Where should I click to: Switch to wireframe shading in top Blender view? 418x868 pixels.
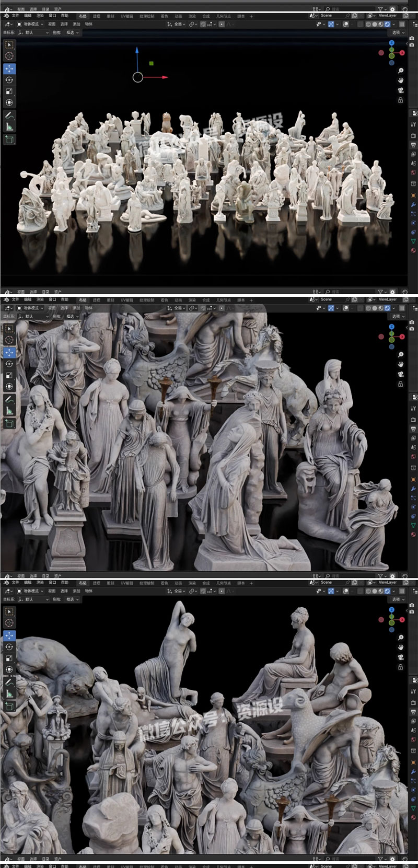click(x=369, y=24)
